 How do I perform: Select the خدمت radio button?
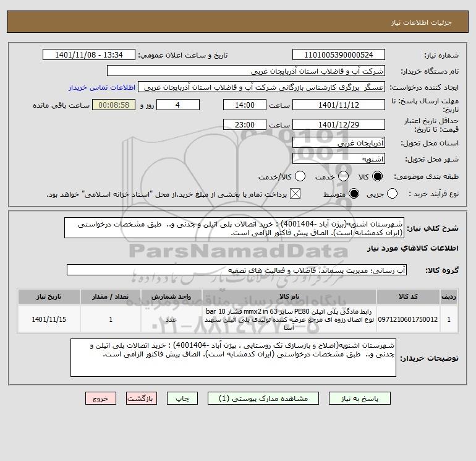343,176
